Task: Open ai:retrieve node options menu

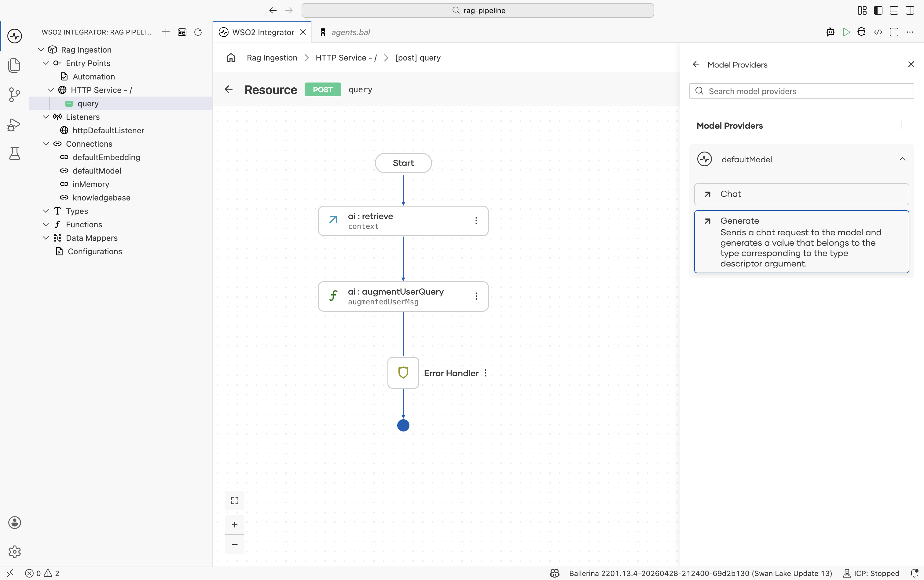Action: (476, 221)
